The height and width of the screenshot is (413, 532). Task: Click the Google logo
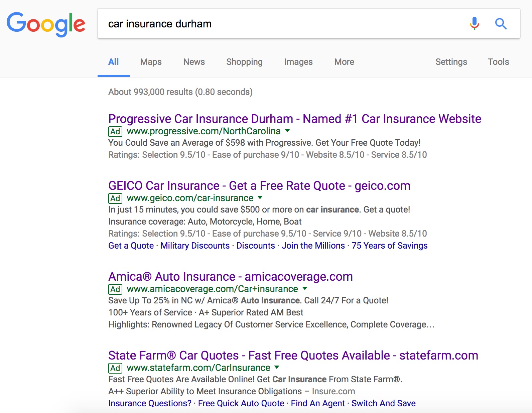pos(46,24)
